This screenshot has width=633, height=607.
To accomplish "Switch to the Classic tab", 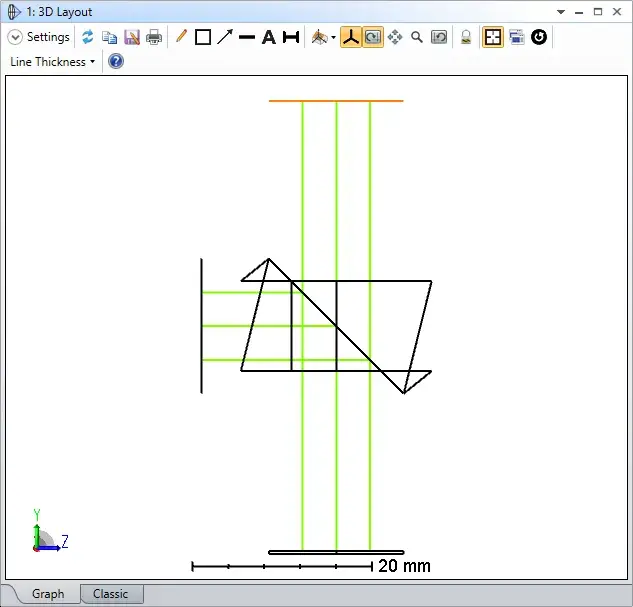I will pos(110,594).
